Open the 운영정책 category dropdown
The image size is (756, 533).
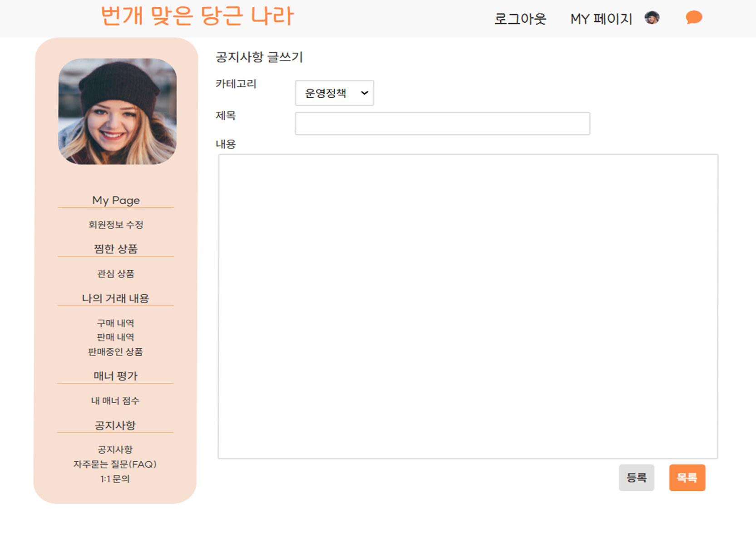[335, 93]
